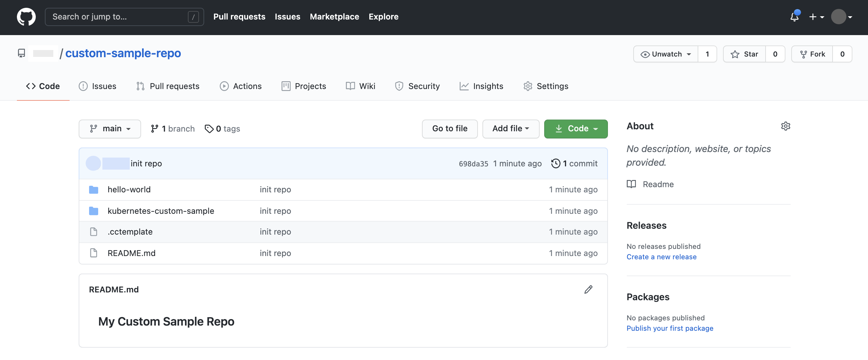Viewport: 868px width, 360px height.
Task: Click the Actions tab icon
Action: point(224,86)
